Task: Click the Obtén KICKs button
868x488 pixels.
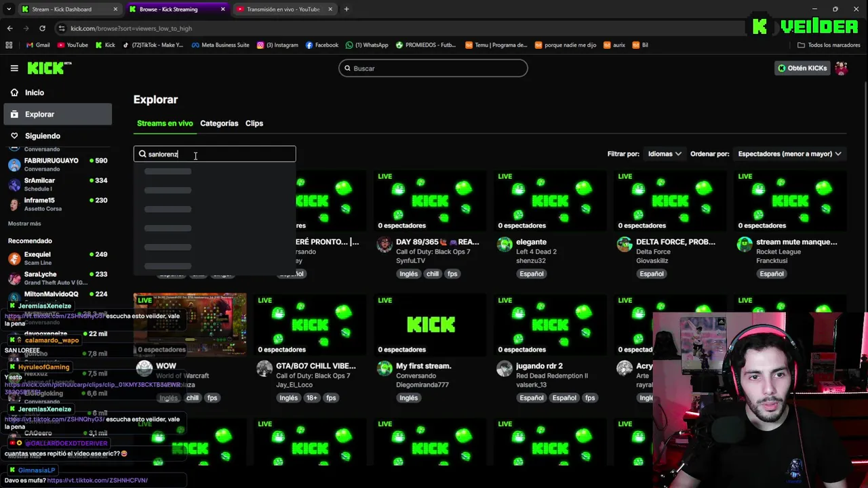Action: tap(802, 68)
